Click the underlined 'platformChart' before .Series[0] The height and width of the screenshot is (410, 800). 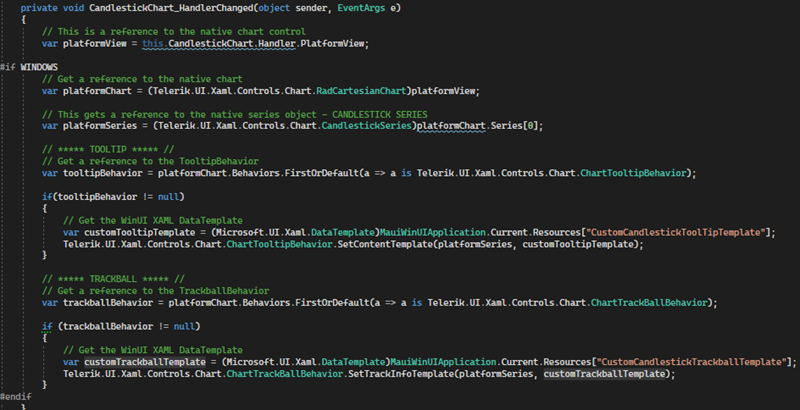pyautogui.click(x=451, y=126)
